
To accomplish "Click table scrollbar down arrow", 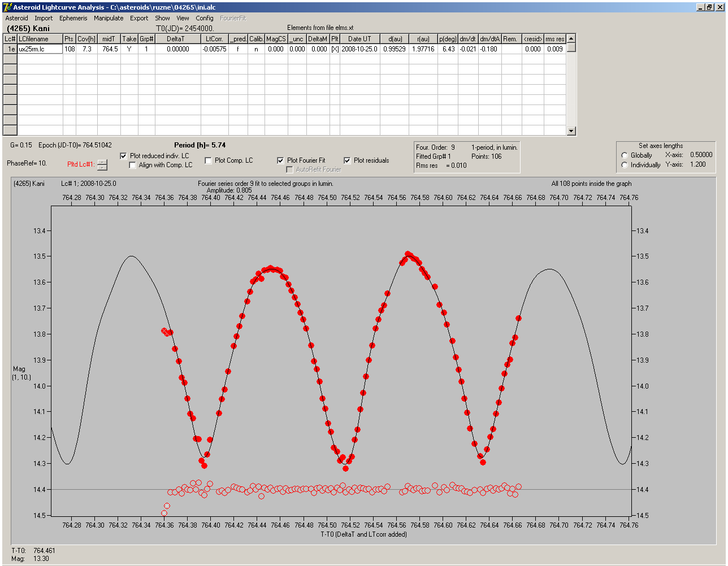I will [571, 131].
